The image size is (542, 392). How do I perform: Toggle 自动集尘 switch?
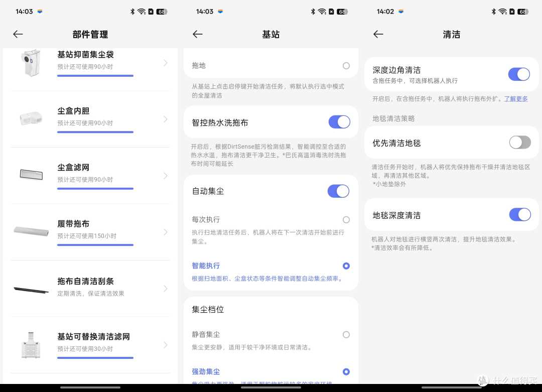[338, 191]
